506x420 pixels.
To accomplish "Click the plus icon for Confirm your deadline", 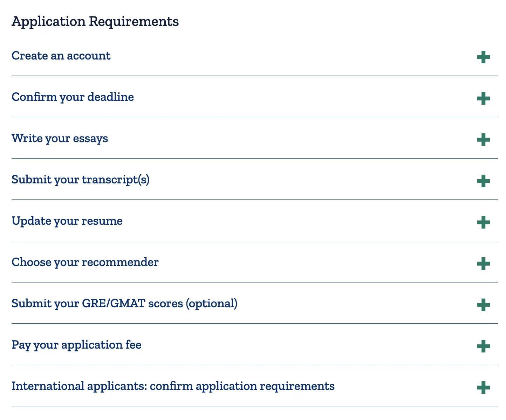I will (483, 98).
